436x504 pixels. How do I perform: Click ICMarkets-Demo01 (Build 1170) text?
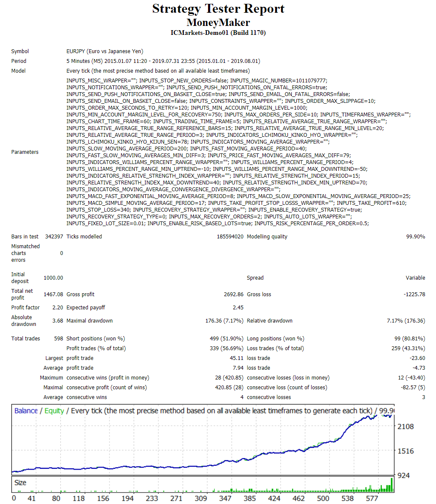point(218,33)
